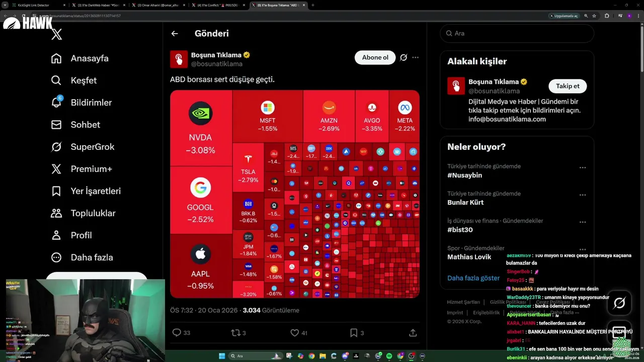Open the post's three-dot more menu

point(415,57)
